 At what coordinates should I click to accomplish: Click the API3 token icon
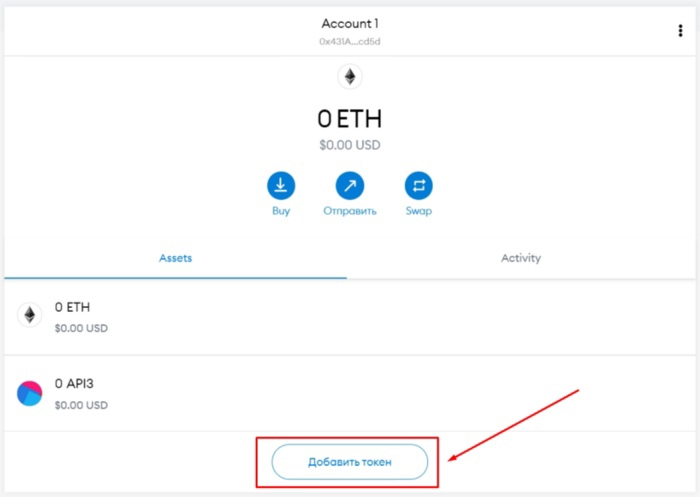29,393
